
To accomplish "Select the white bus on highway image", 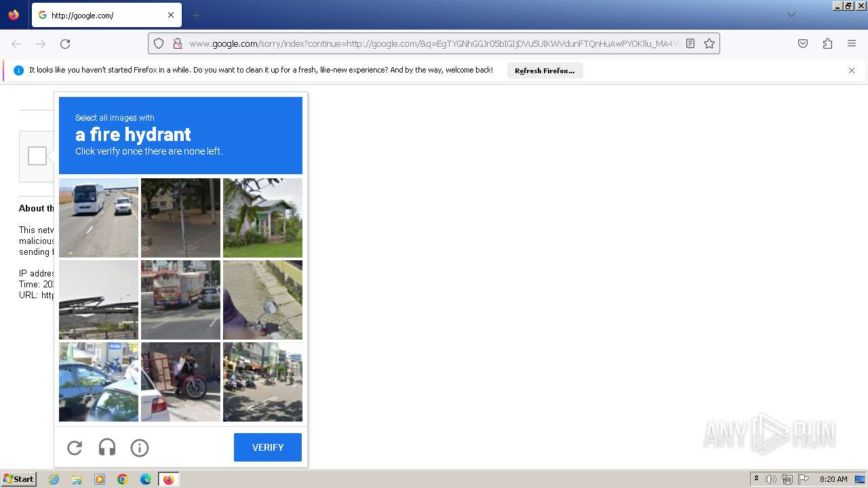I will coord(98,218).
